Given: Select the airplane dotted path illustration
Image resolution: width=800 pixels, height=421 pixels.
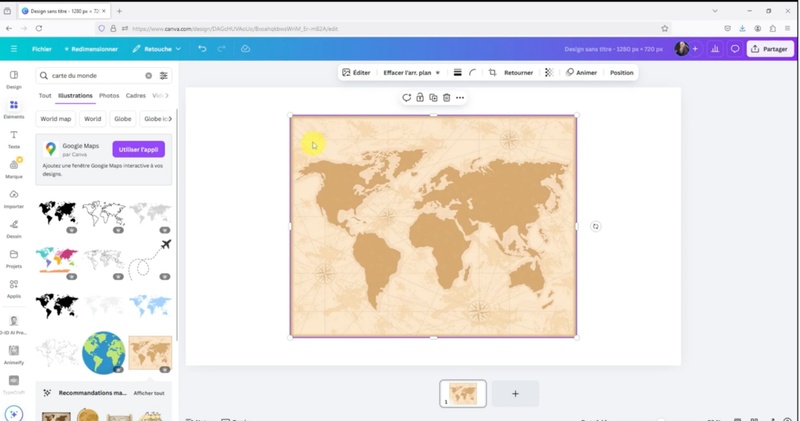Looking at the screenshot, I should click(x=149, y=259).
